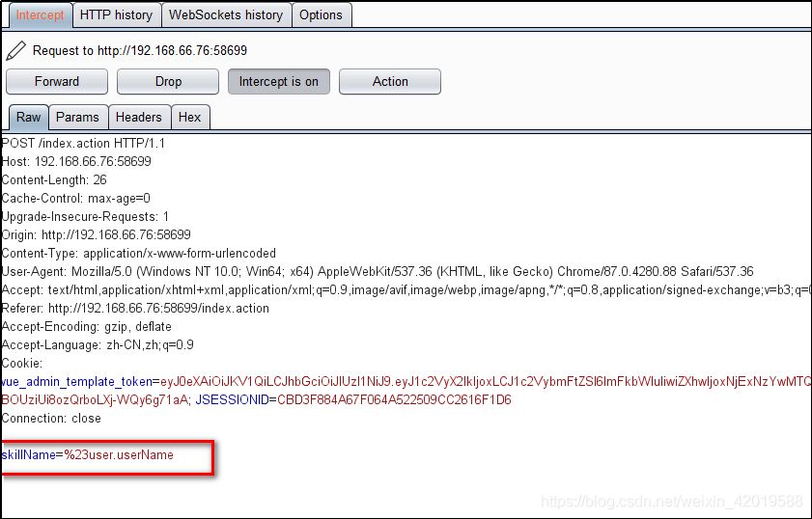The width and height of the screenshot is (812, 519).
Task: Click the POST /index.action HTTP/1.1 line
Action: tap(83, 144)
